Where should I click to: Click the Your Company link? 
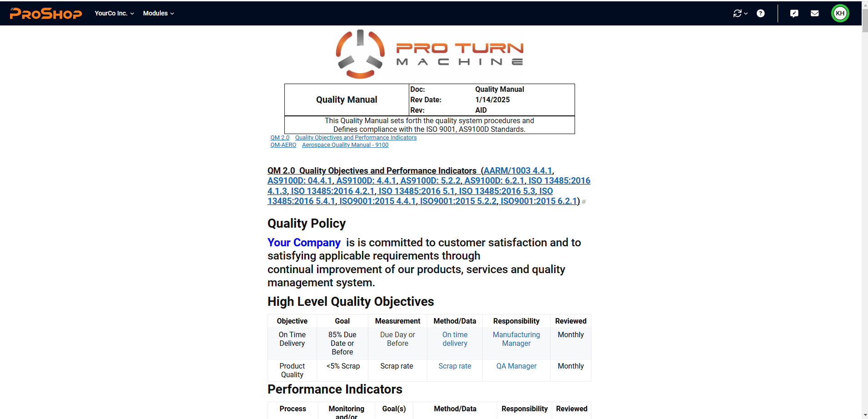(x=303, y=243)
